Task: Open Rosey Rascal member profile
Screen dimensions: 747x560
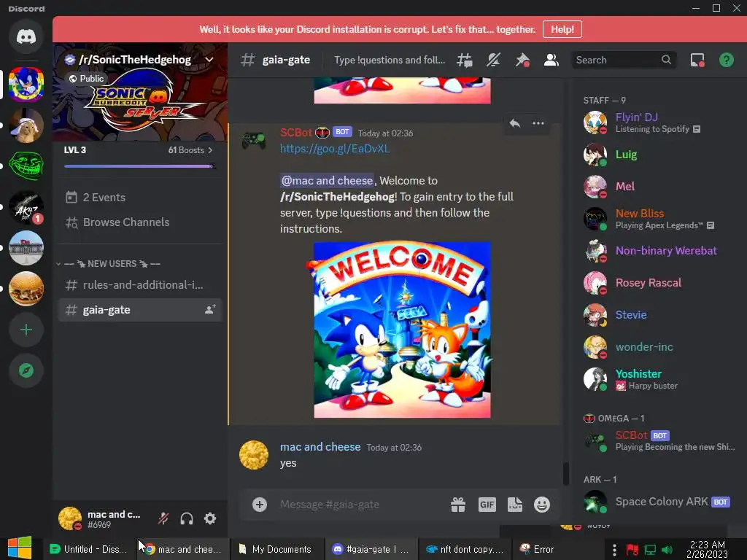Action: (659, 282)
